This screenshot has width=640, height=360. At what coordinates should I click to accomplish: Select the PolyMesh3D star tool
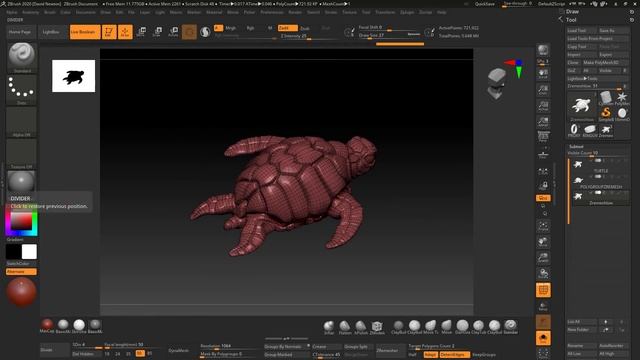point(622,98)
